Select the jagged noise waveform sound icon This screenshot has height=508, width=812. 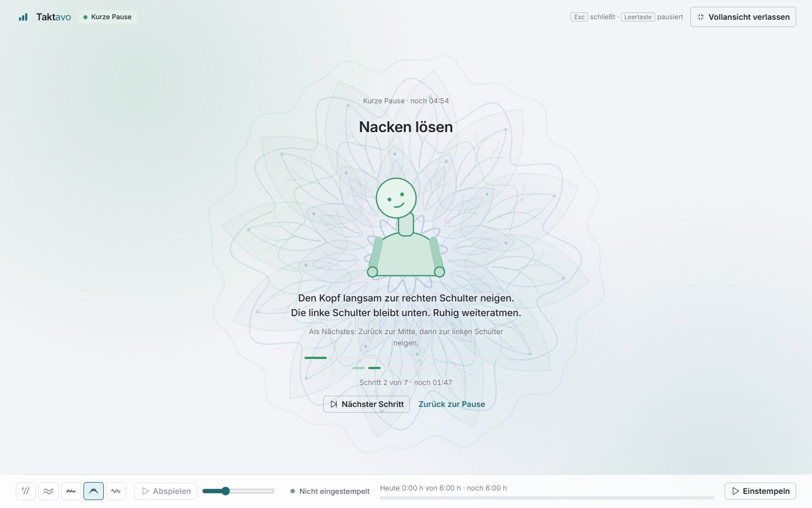click(x=71, y=491)
